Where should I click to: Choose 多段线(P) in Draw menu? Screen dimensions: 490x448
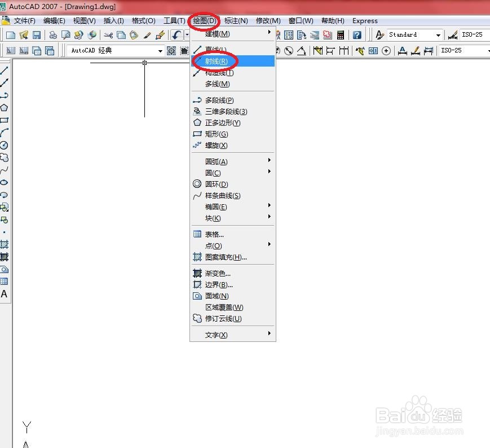point(233,100)
